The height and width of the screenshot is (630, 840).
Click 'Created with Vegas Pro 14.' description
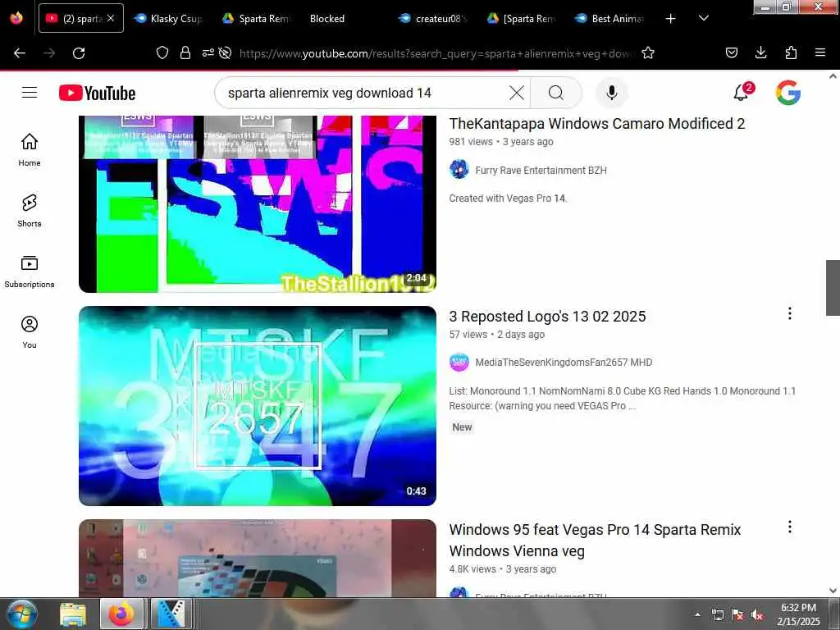pos(508,199)
